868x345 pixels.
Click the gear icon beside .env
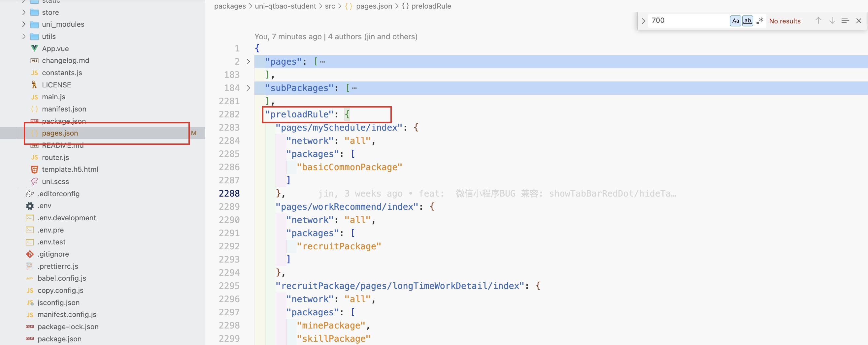click(x=30, y=206)
